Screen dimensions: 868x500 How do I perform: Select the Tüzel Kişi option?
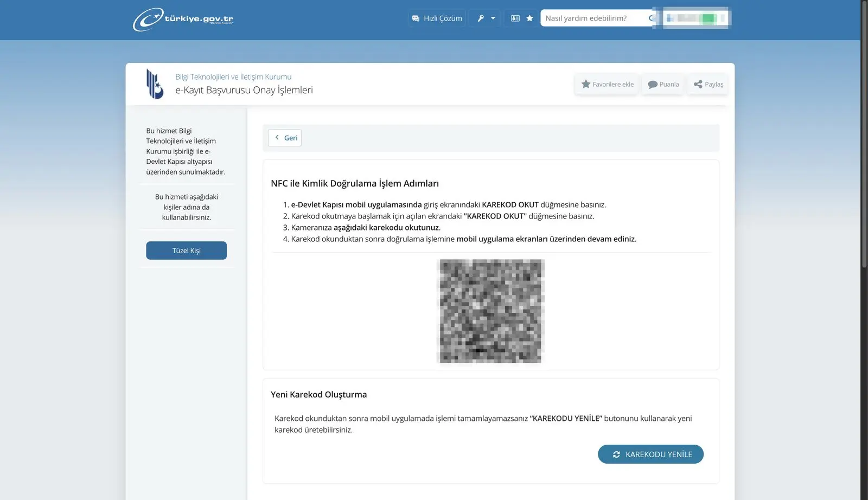pyautogui.click(x=186, y=251)
